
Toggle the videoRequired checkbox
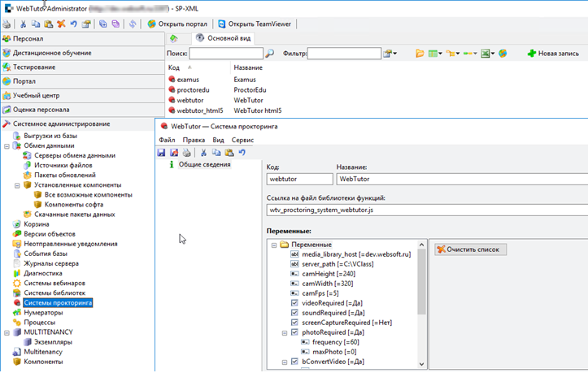point(294,302)
